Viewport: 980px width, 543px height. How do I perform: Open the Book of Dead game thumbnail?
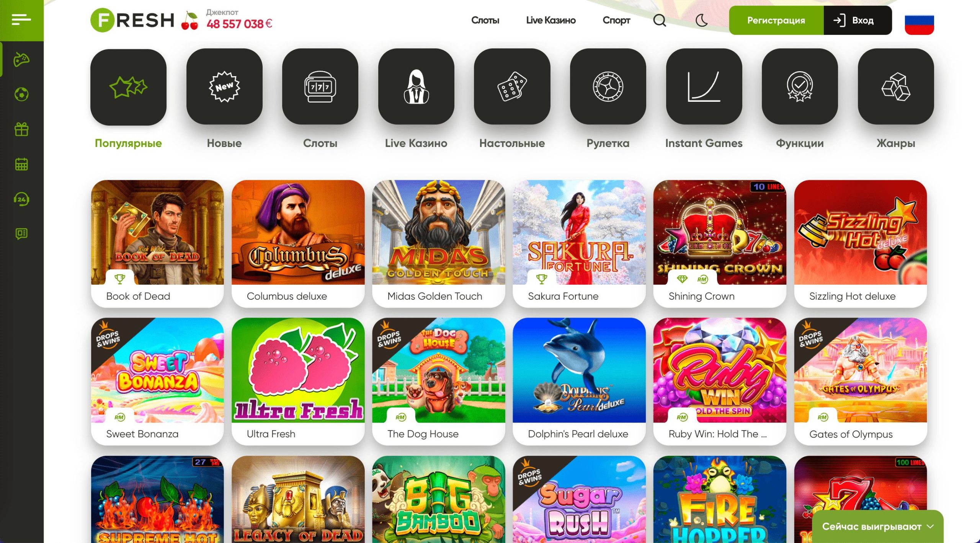157,243
